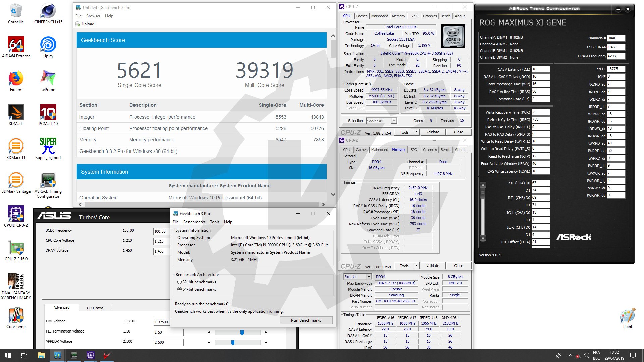
Task: Open the volume control in system tray
Action: click(x=586, y=355)
